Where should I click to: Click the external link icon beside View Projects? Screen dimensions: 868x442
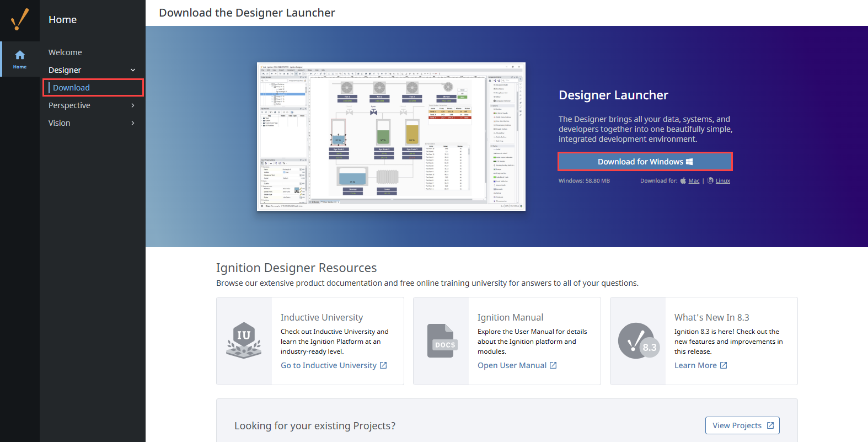click(770, 425)
